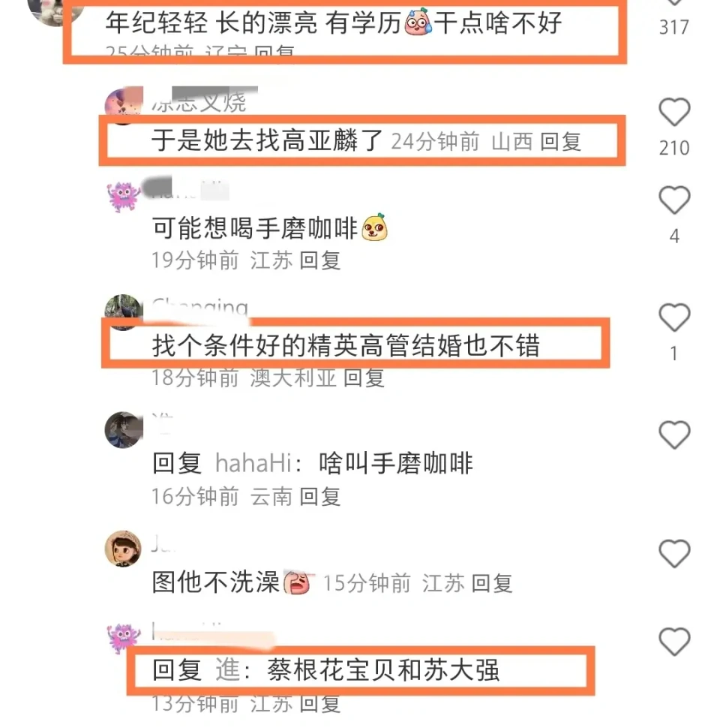Select the 年纪轻轻 长的漂亮 comment text
Screen dimensions: 720x728
(x=334, y=23)
